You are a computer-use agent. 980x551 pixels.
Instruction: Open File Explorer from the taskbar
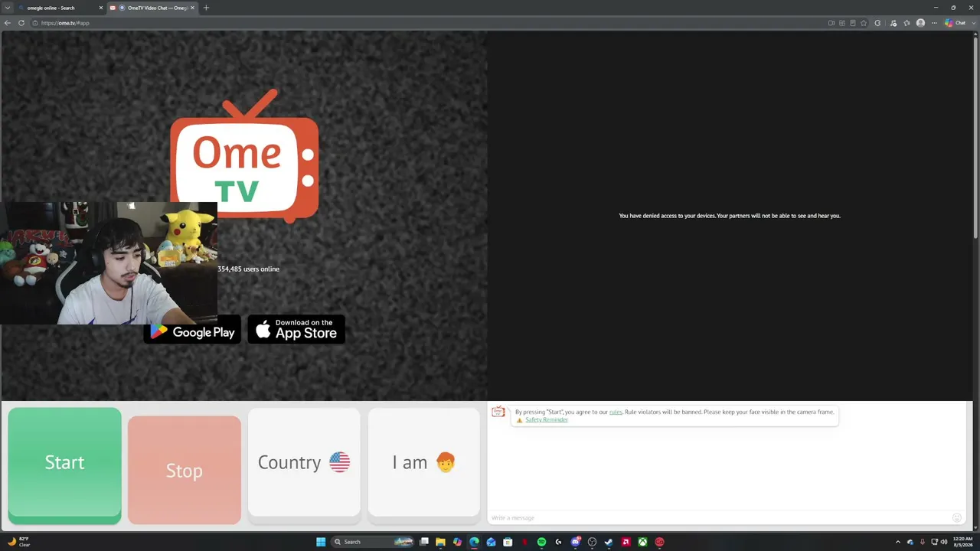click(x=440, y=542)
